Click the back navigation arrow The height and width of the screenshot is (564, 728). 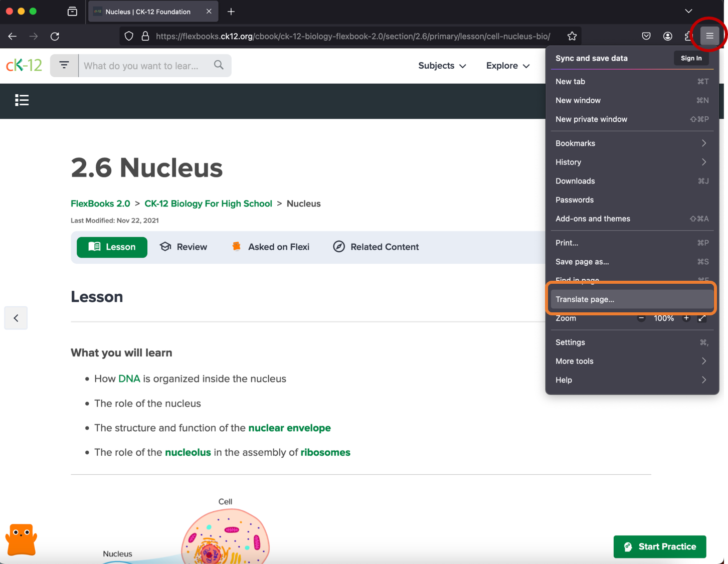click(x=13, y=36)
